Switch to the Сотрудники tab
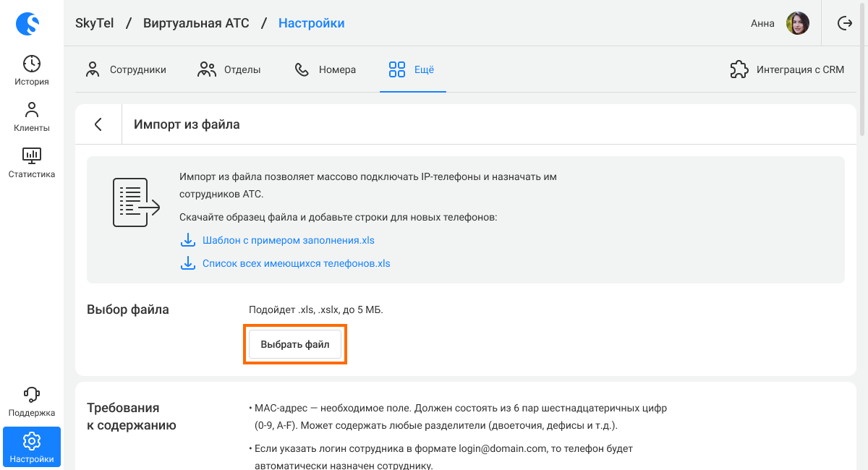Image resolution: width=868 pixels, height=470 pixels. point(126,70)
